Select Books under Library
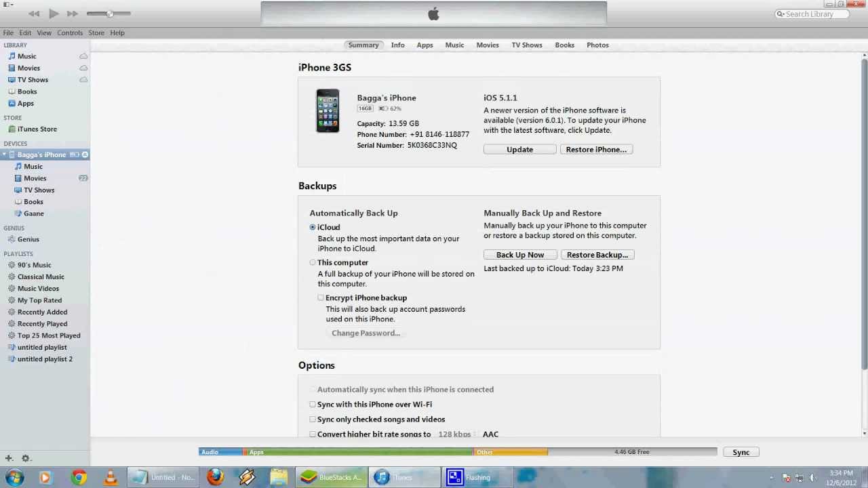This screenshot has width=868, height=488. tap(27, 91)
